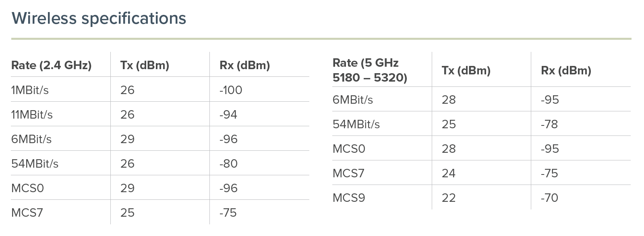Screen dimensions: 644x236
Task: Select the 1MBit/s rate cell
Action: [x=30, y=90]
